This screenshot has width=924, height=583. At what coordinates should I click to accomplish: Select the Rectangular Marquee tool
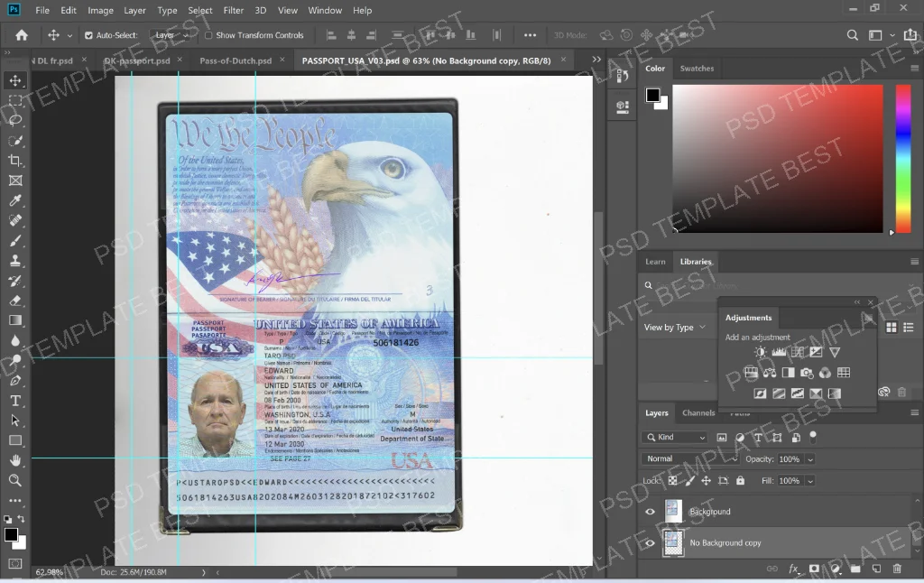15,100
